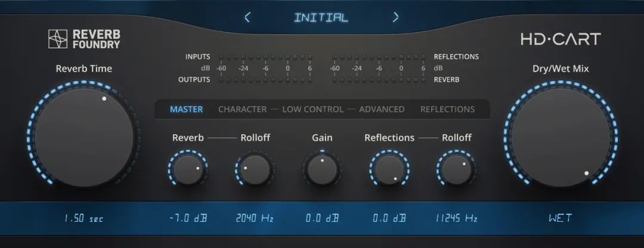Select the 1.50 sec reverb time value
The height and width of the screenshot is (248, 644).
point(84,218)
